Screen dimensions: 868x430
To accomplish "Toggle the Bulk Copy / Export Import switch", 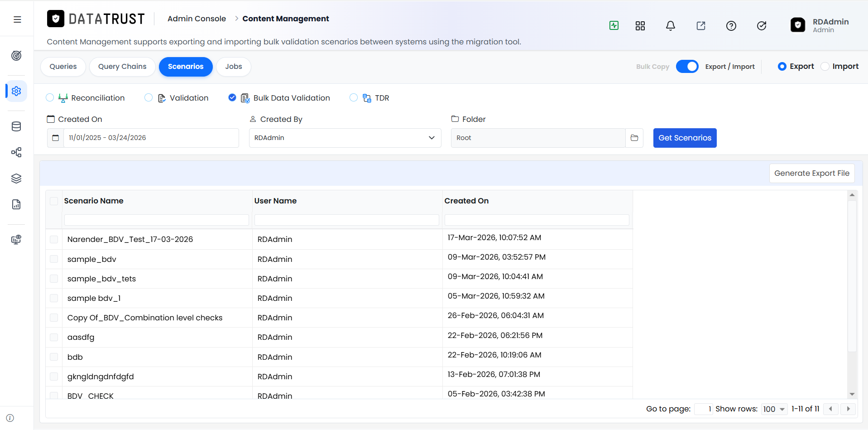I will tap(687, 66).
